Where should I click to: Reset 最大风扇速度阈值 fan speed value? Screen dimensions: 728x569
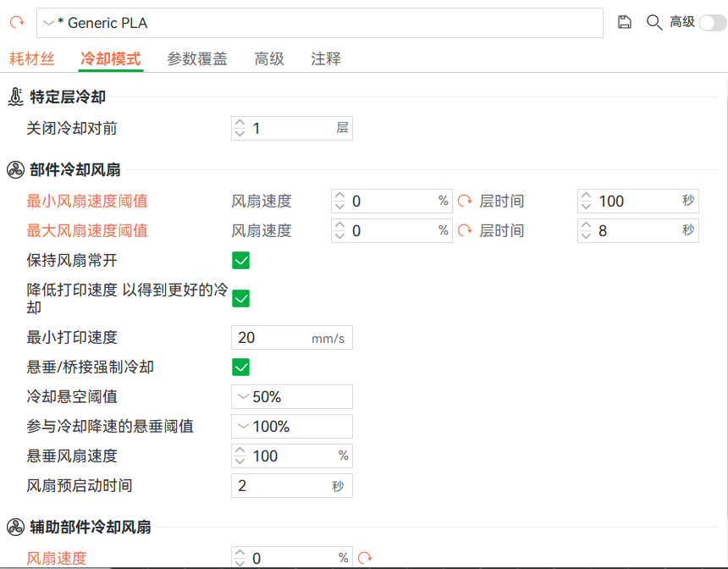coord(465,230)
